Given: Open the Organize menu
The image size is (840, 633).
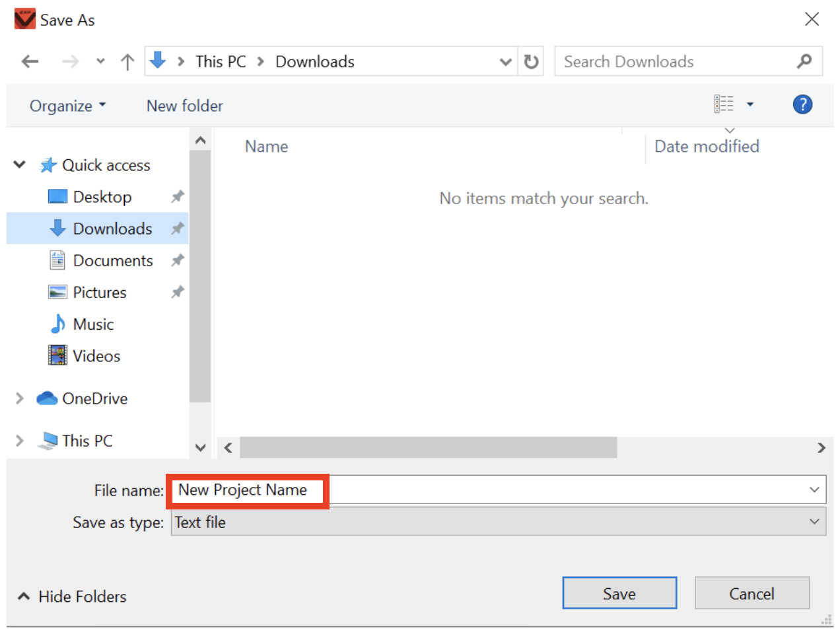Looking at the screenshot, I should coord(67,105).
